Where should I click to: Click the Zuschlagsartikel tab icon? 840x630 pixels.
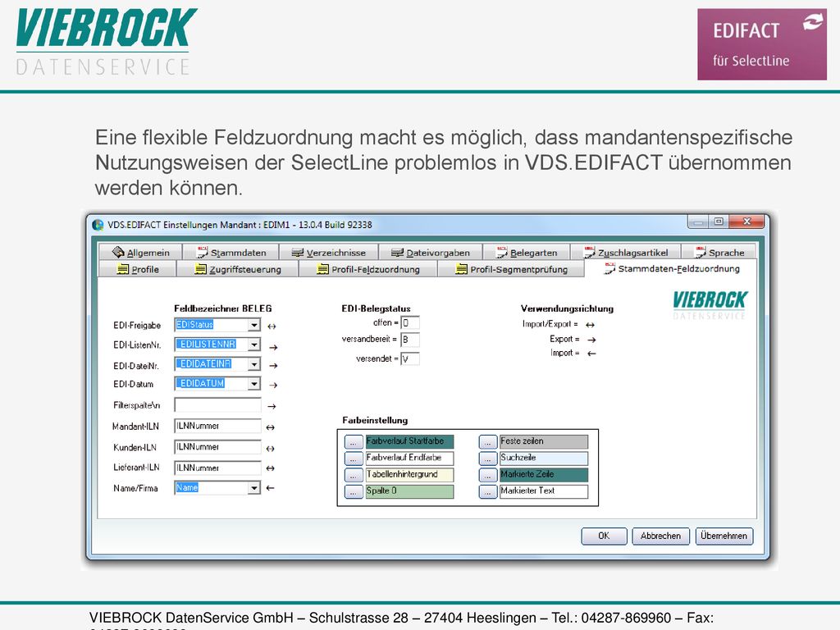click(x=589, y=252)
